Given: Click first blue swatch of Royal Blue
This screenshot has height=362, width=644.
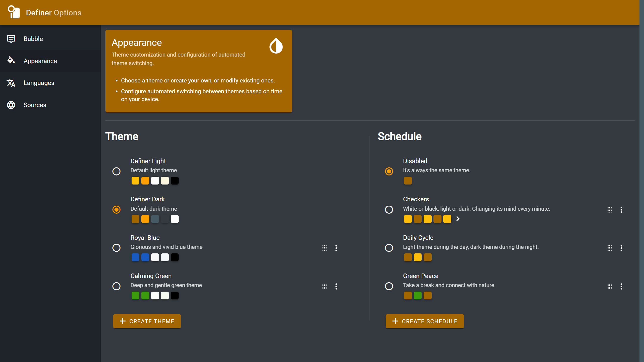Looking at the screenshot, I should 135,257.
